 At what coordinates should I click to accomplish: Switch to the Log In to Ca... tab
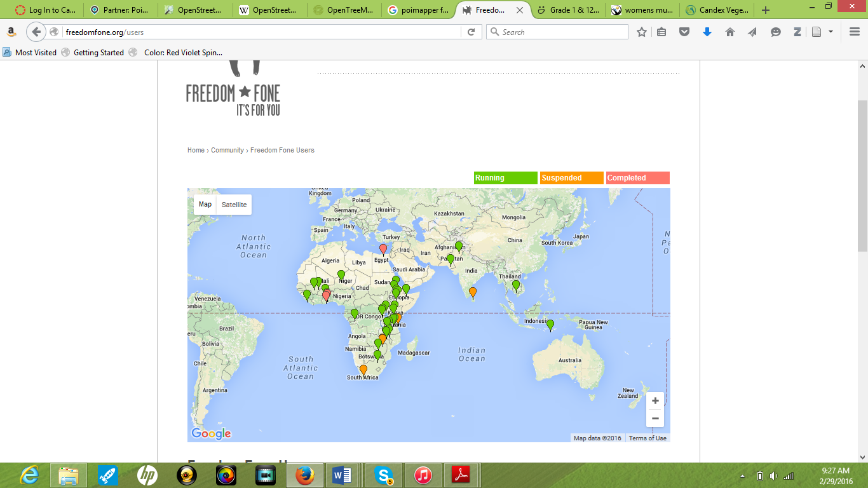point(45,10)
